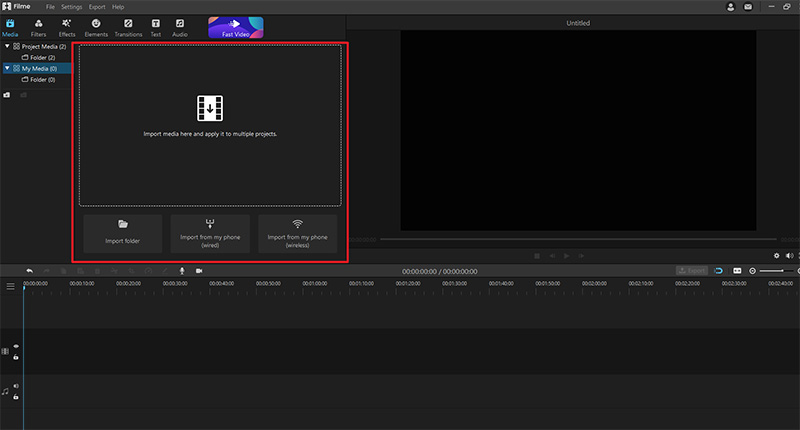
Task: Toggle the preview volume speaker icon
Action: pyautogui.click(x=789, y=256)
